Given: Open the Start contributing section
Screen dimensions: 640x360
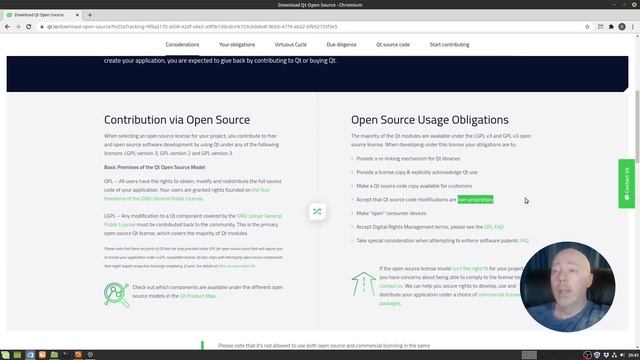Looking at the screenshot, I should click(x=449, y=44).
